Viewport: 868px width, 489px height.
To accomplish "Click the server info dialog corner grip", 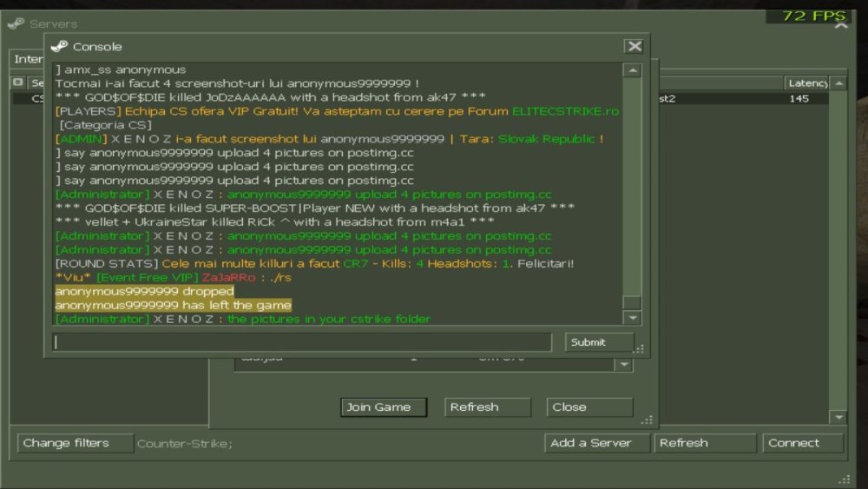I will tap(648, 420).
